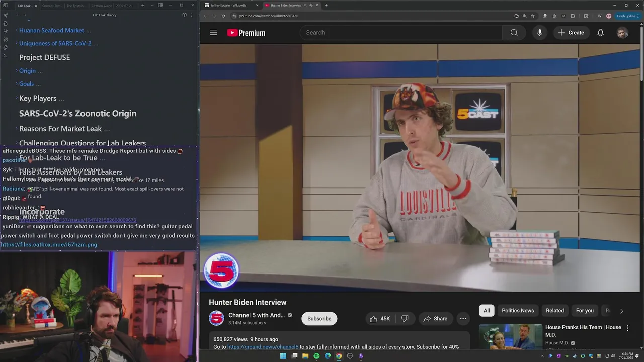Toggle Obsidian right sidebar panel icon
This screenshot has width=644, height=362.
click(x=160, y=5)
